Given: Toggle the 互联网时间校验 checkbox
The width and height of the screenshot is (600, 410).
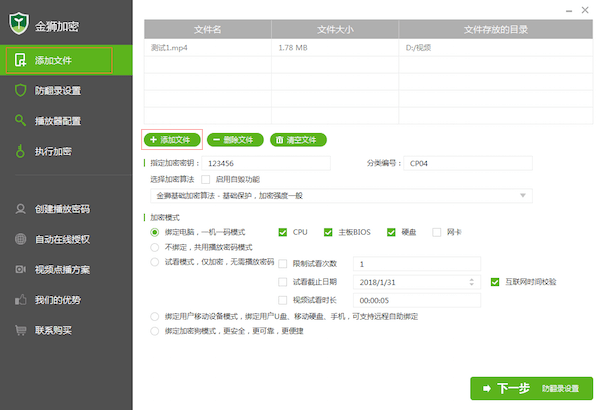Looking at the screenshot, I should tap(495, 282).
